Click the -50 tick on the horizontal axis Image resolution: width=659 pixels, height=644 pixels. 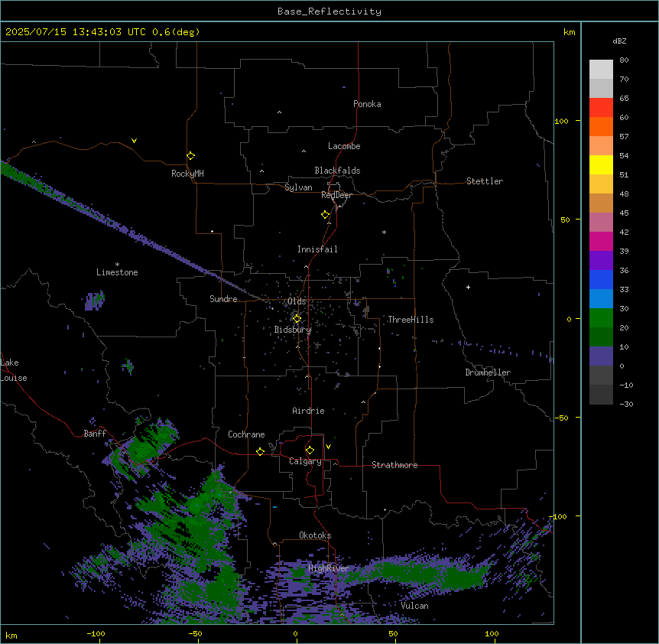pyautogui.click(x=196, y=633)
